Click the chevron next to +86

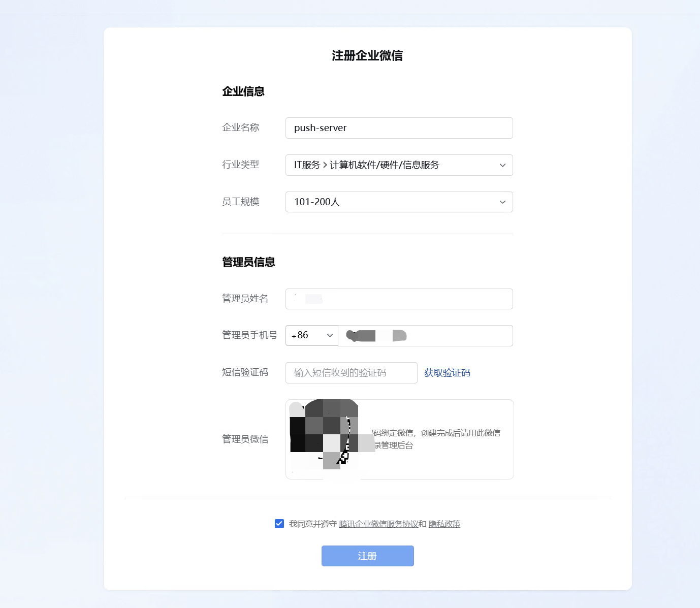click(330, 336)
